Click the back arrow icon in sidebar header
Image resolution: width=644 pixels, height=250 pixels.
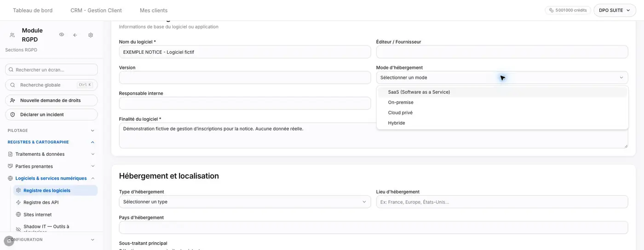click(x=75, y=35)
